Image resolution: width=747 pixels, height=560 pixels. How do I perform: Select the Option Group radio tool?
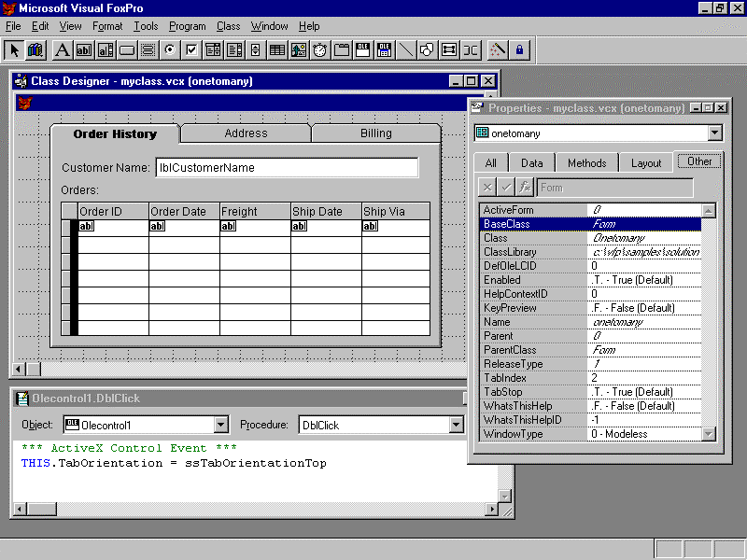[x=170, y=50]
